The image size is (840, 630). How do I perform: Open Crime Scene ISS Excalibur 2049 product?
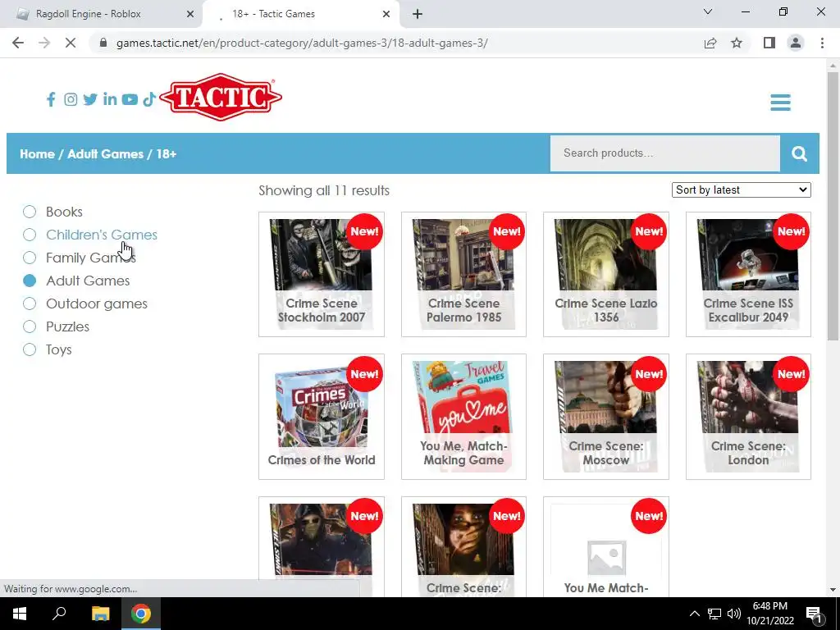click(x=748, y=274)
